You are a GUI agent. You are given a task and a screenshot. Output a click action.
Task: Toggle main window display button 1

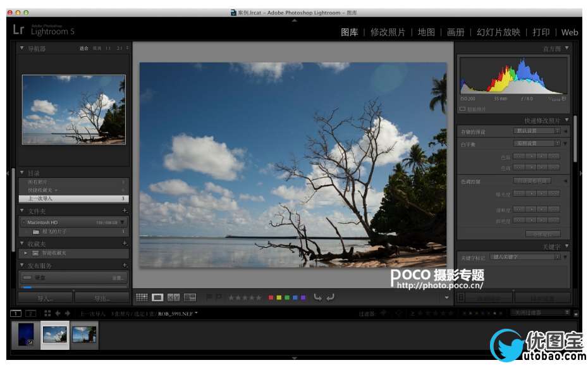(16, 313)
